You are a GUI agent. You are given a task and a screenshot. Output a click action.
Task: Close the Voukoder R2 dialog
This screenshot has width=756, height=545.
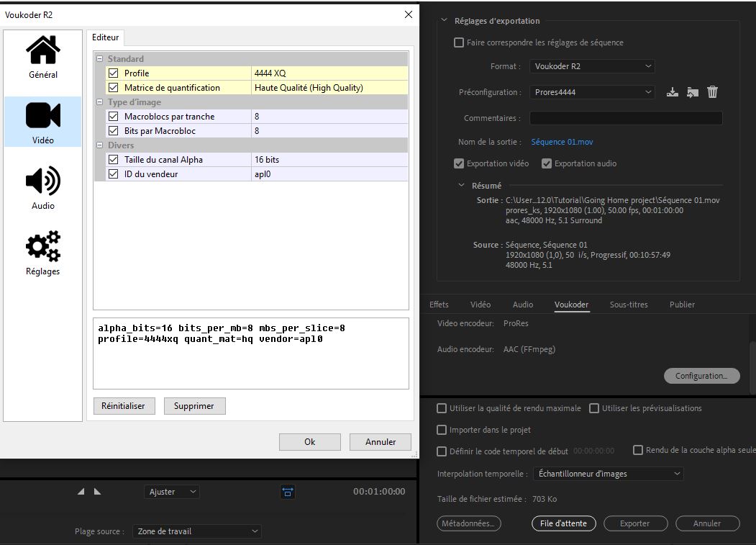point(409,14)
